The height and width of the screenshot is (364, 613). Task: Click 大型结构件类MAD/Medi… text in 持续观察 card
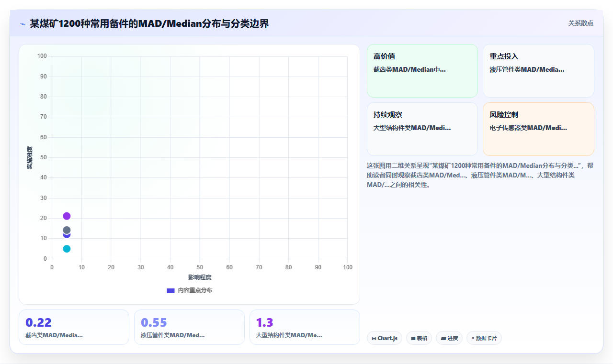412,128
